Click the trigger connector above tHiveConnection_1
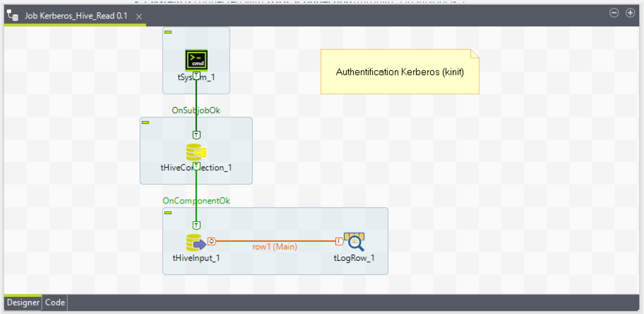Image resolution: width=644 pixels, height=314 pixels. [x=196, y=134]
